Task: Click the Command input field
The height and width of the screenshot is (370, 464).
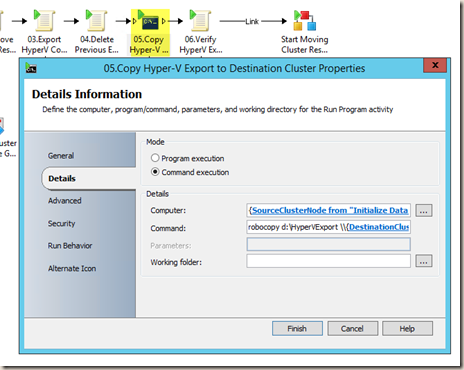Action: (x=328, y=227)
